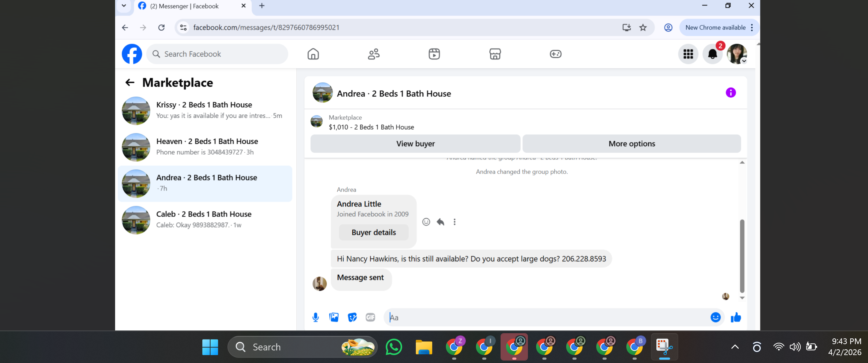Click the View buyer button
The height and width of the screenshot is (363, 868).
(x=415, y=144)
